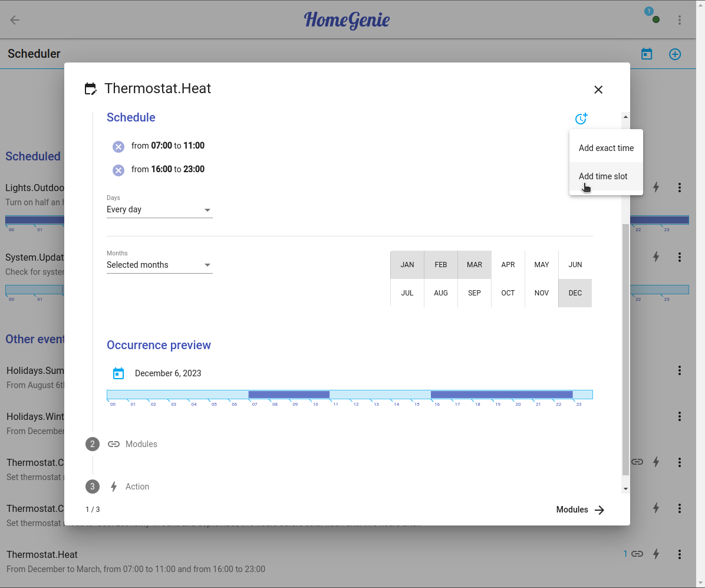Toggle the JUN month button
This screenshot has width=705, height=588.
[575, 265]
